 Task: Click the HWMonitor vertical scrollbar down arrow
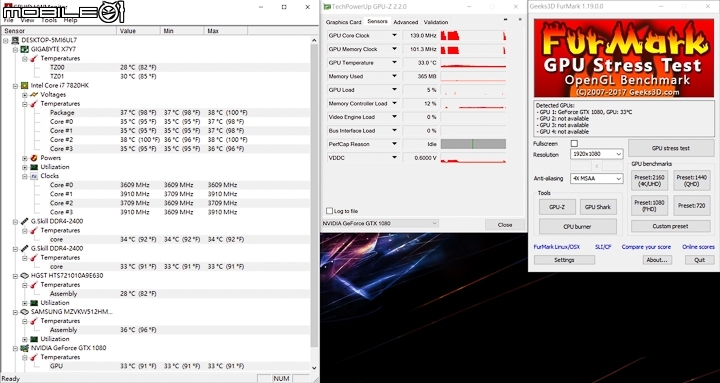coord(314,368)
